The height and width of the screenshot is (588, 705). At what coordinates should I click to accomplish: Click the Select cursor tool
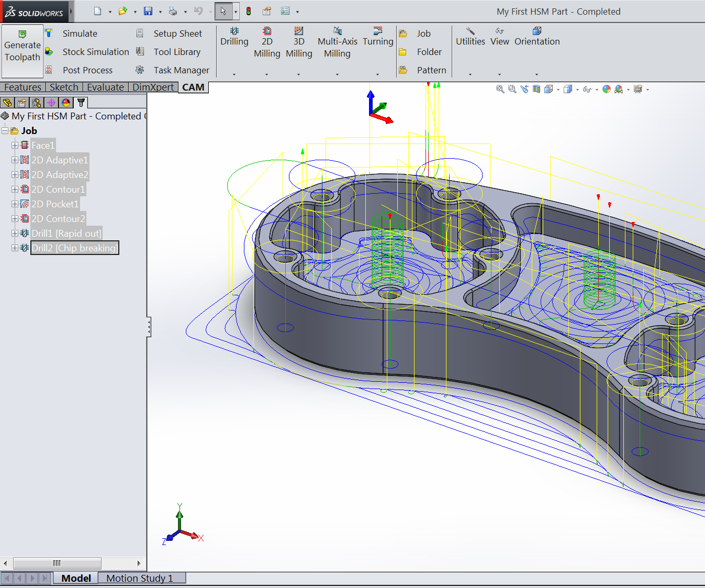pos(223,11)
